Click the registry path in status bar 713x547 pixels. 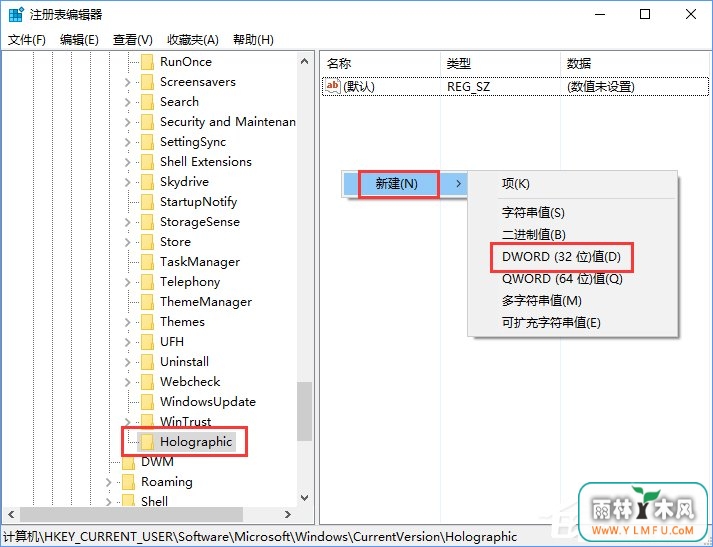(x=260, y=537)
